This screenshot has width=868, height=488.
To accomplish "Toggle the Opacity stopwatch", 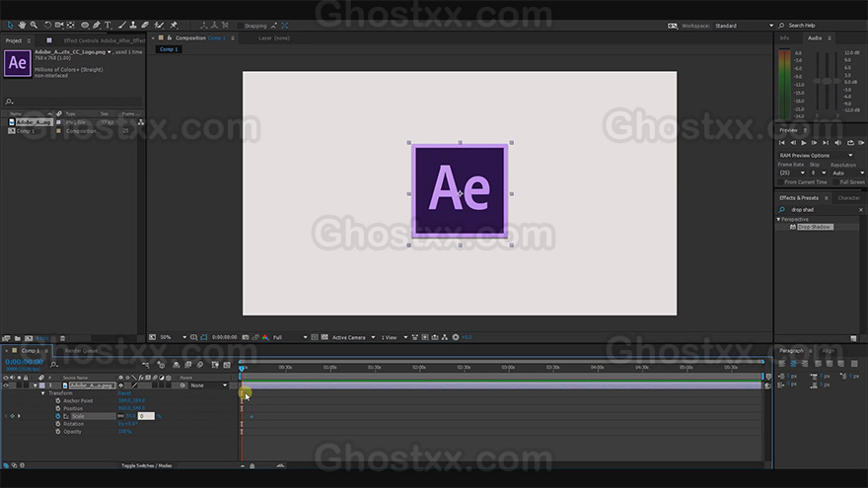I will pyautogui.click(x=57, y=432).
